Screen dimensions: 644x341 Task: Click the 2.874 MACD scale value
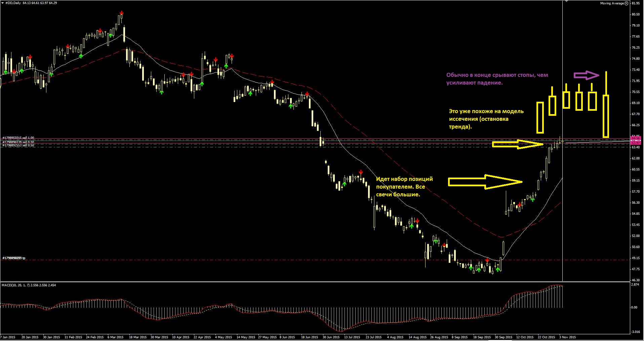pos(635,285)
